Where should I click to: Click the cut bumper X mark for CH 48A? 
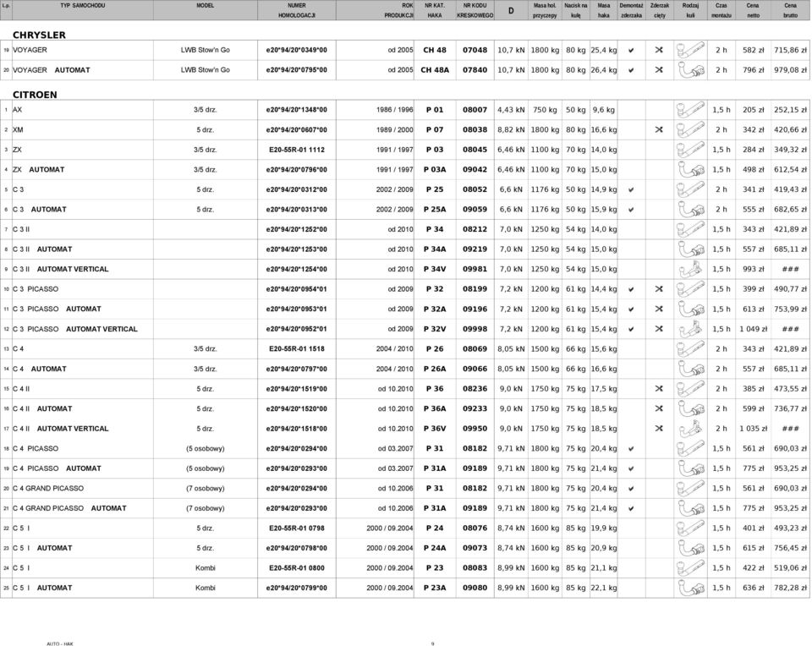point(659,70)
